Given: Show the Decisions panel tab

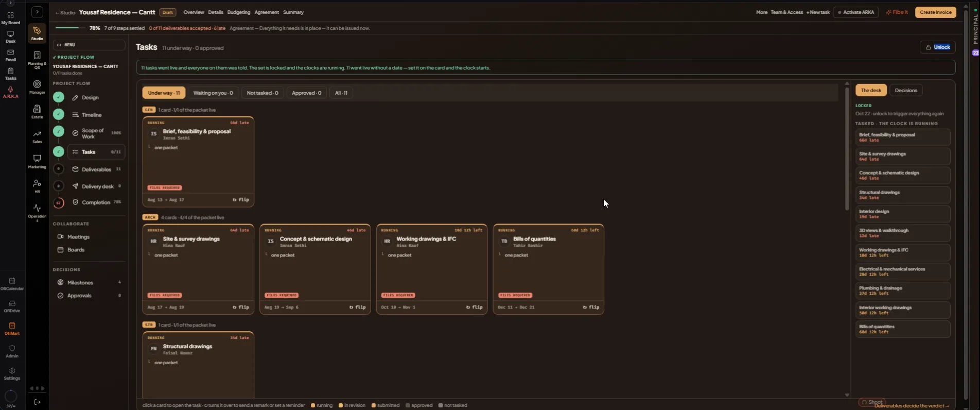Looking at the screenshot, I should [906, 91].
